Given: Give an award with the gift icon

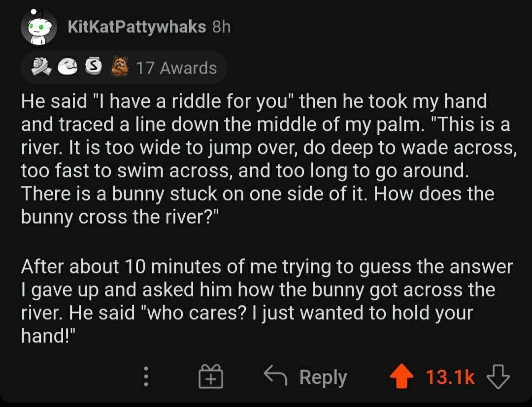Looking at the screenshot, I should (211, 376).
